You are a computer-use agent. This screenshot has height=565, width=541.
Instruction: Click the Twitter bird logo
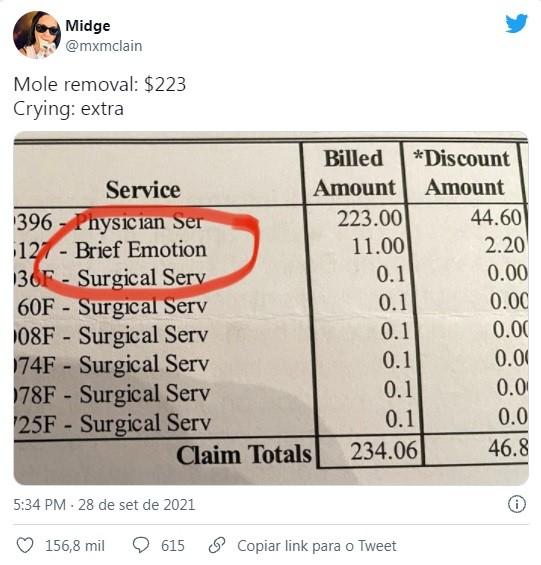(x=516, y=23)
